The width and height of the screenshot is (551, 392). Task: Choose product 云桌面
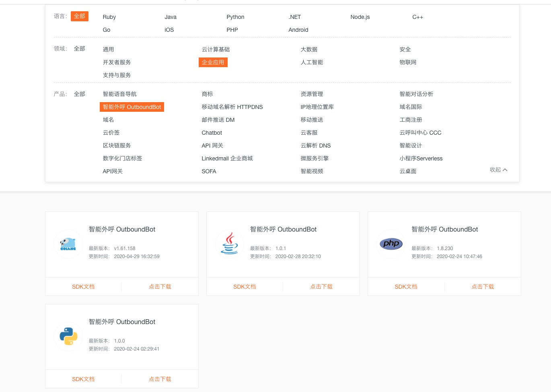tap(408, 171)
